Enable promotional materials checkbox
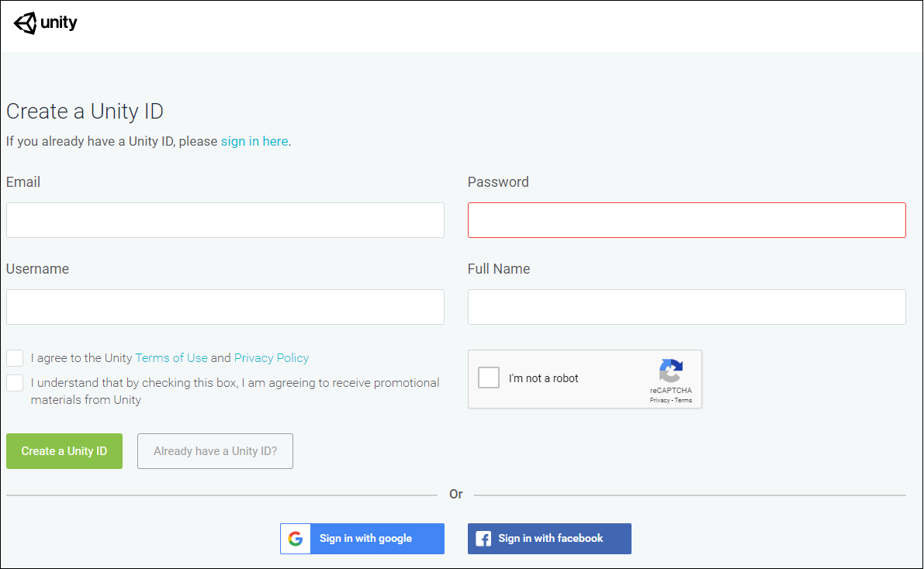Viewport: 924px width, 569px height. click(x=15, y=383)
